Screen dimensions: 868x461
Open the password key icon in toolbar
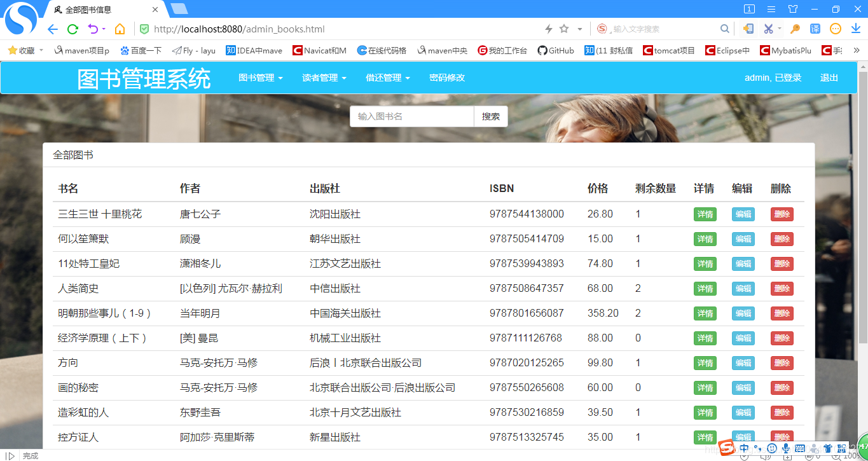[x=795, y=29]
